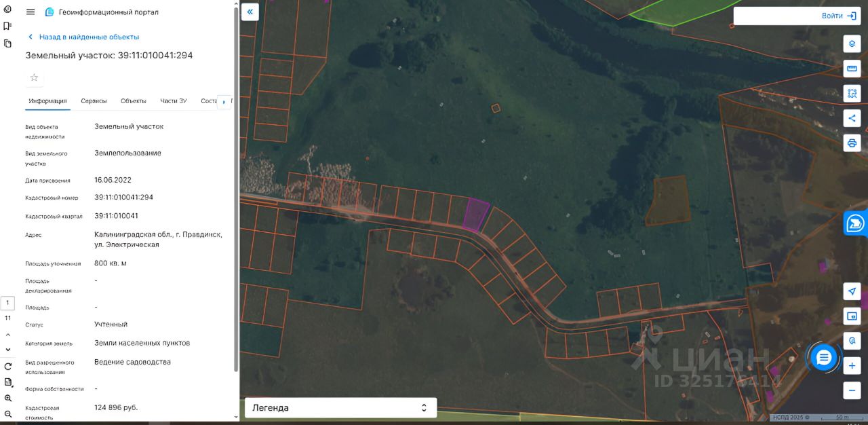Open the hamburger menu beside portal title
This screenshot has width=868, height=425.
(31, 12)
